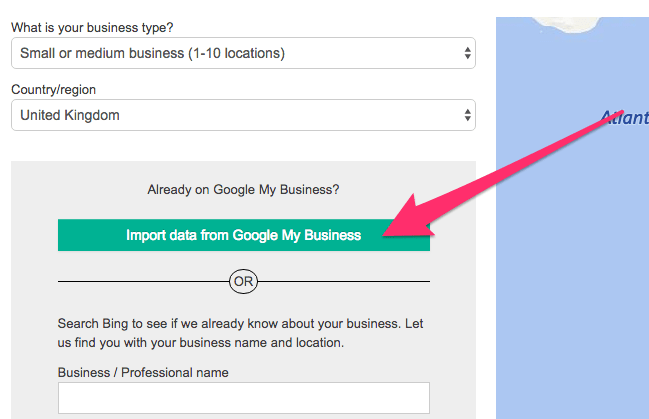Click the 'What is your business type?' label
This screenshot has width=649, height=419.
coord(92,27)
